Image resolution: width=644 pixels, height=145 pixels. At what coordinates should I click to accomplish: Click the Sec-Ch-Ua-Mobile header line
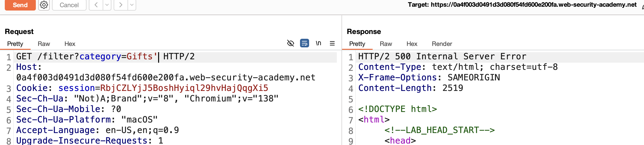[x=69, y=109]
